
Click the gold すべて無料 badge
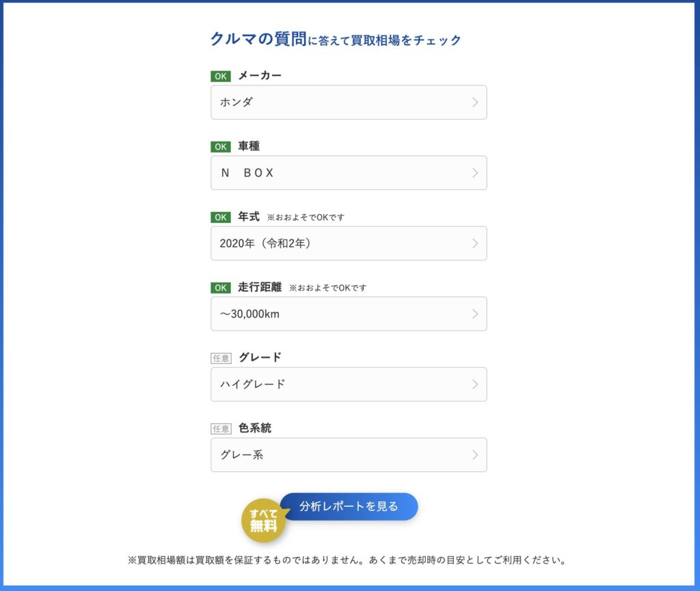263,521
